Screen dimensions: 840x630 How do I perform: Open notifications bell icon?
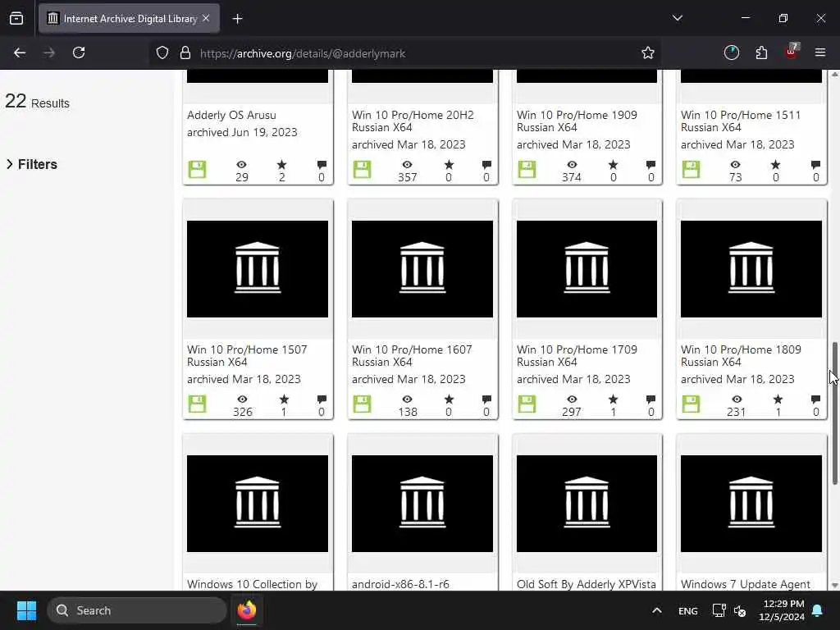coord(818,610)
